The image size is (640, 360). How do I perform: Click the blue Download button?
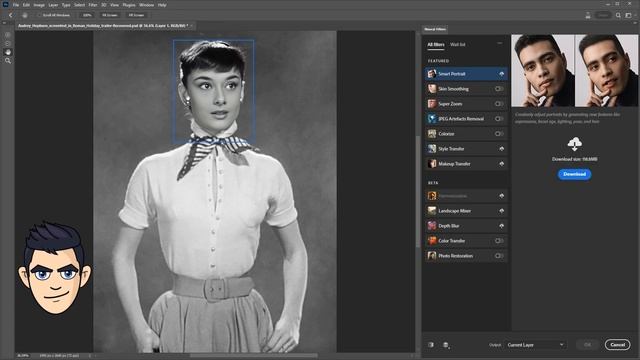coord(574,174)
